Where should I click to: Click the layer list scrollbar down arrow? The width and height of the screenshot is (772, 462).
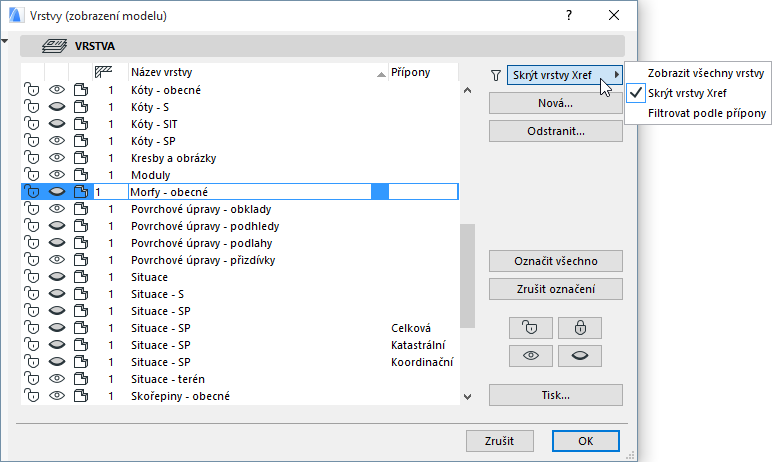point(465,397)
